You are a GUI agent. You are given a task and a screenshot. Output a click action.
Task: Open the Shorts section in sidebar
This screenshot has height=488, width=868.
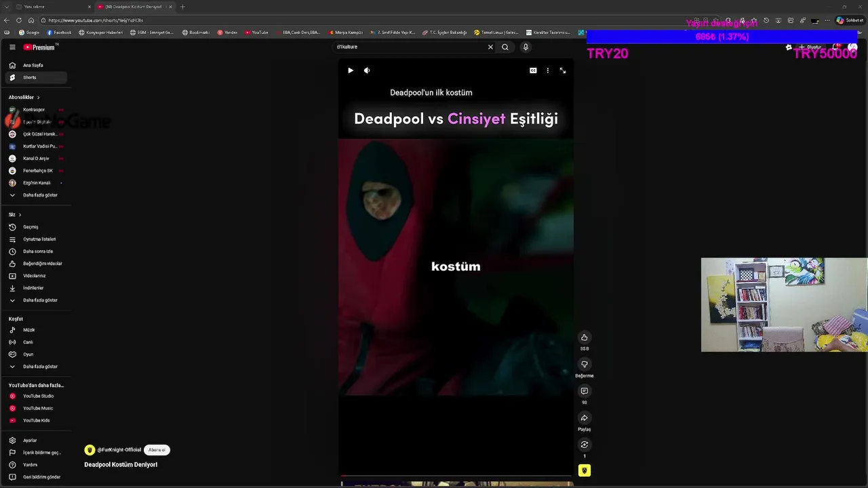point(35,77)
